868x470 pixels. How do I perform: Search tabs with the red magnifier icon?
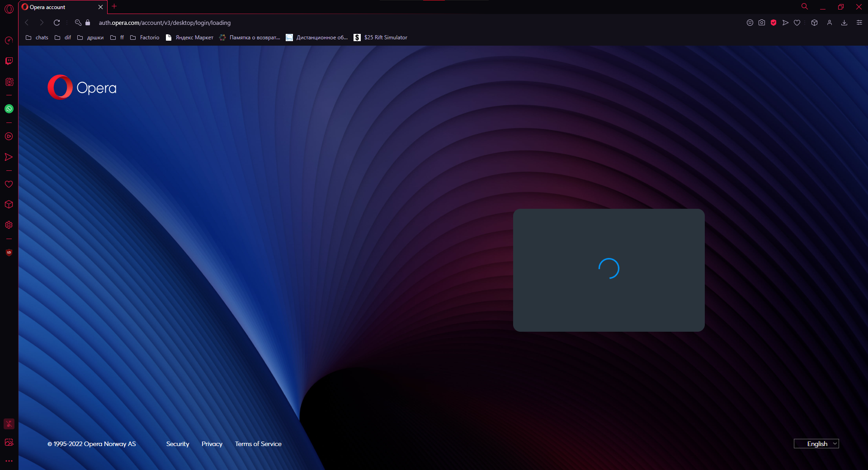point(805,6)
